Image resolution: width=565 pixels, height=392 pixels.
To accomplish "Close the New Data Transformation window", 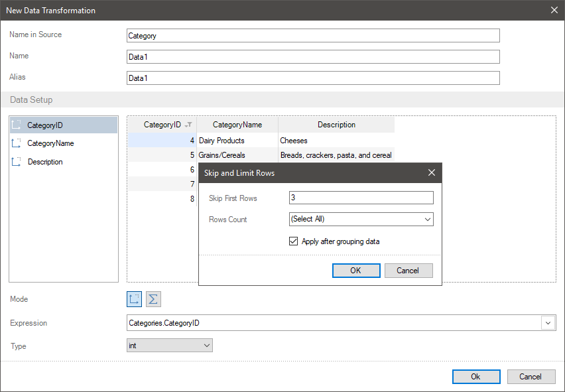I will pos(554,10).
